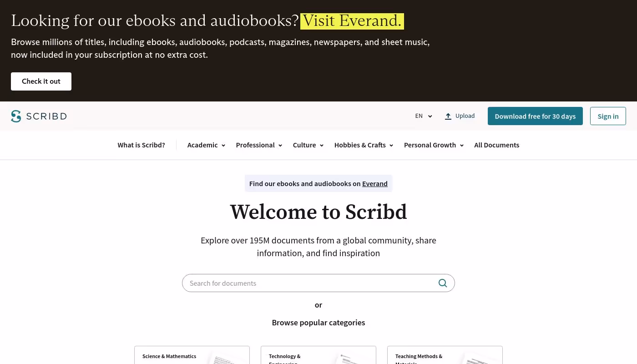Click the Upload arrow icon
Screen dimensions: 637x364
tap(448, 116)
